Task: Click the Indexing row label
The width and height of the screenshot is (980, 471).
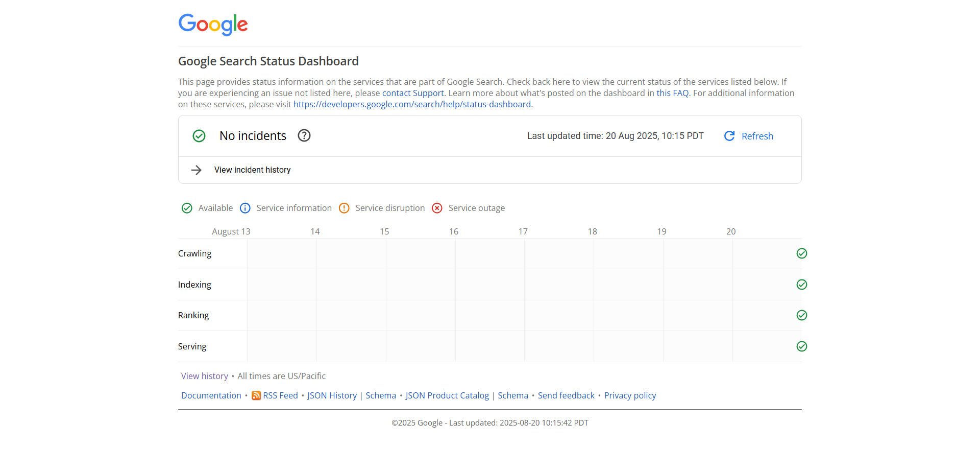Action: pos(194,285)
